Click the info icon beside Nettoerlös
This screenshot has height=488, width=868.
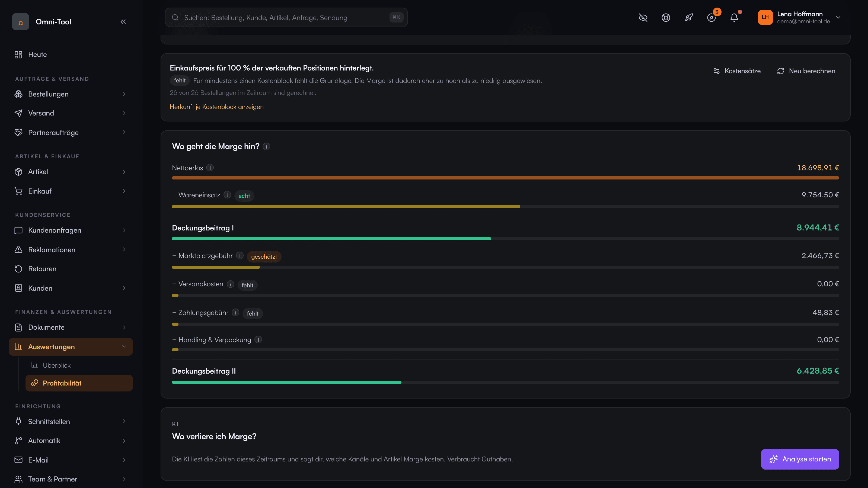coord(210,168)
